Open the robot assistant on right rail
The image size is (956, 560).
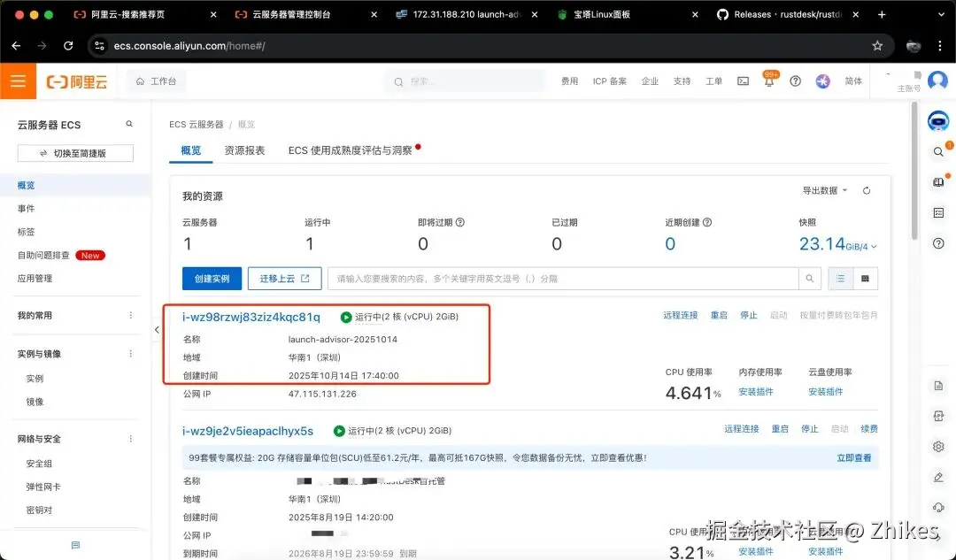coord(938,121)
